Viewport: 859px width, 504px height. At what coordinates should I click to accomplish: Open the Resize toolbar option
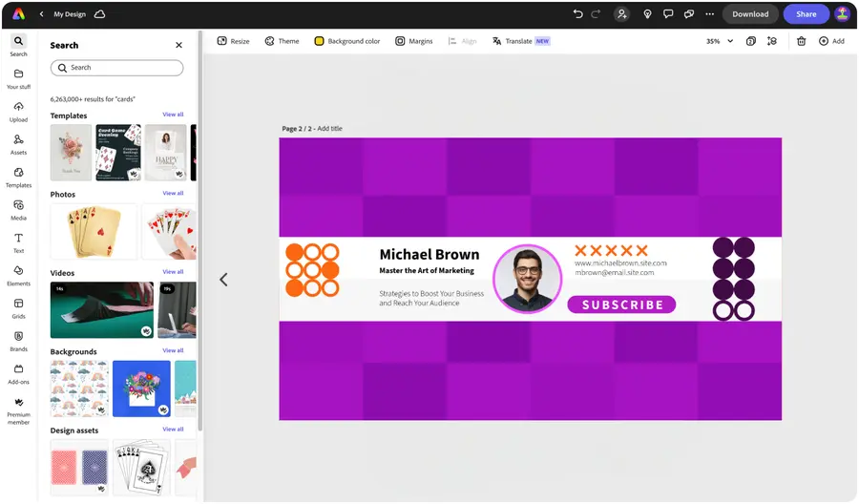234,41
